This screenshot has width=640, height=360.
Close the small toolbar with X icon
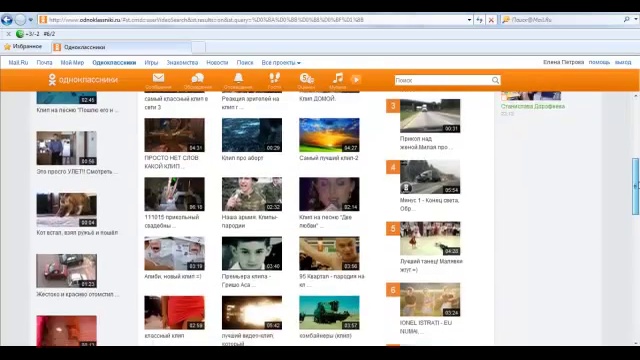(8, 34)
